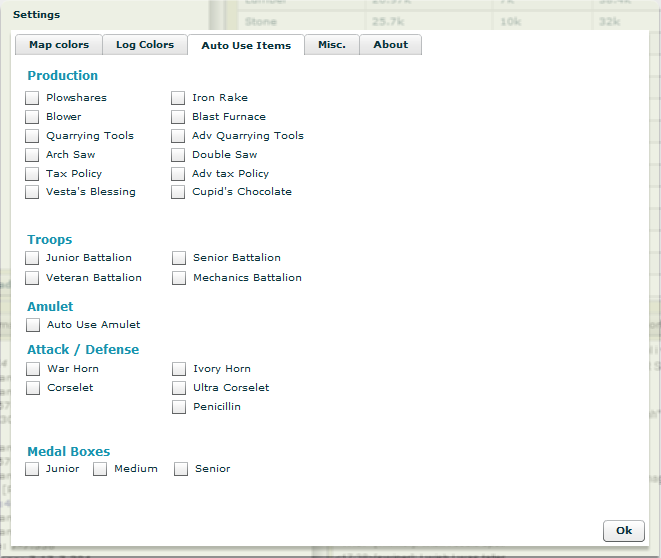Open the Log Colors tab
This screenshot has height=558, width=661.
(x=144, y=45)
